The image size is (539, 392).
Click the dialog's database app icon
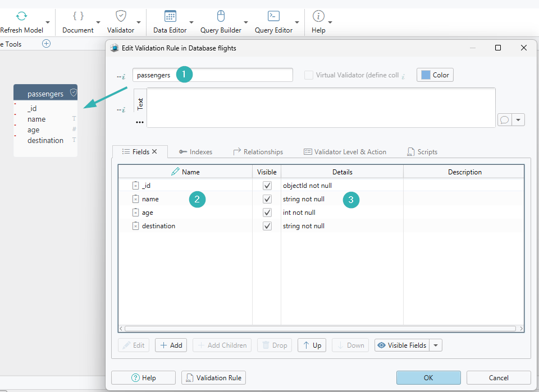pos(114,48)
